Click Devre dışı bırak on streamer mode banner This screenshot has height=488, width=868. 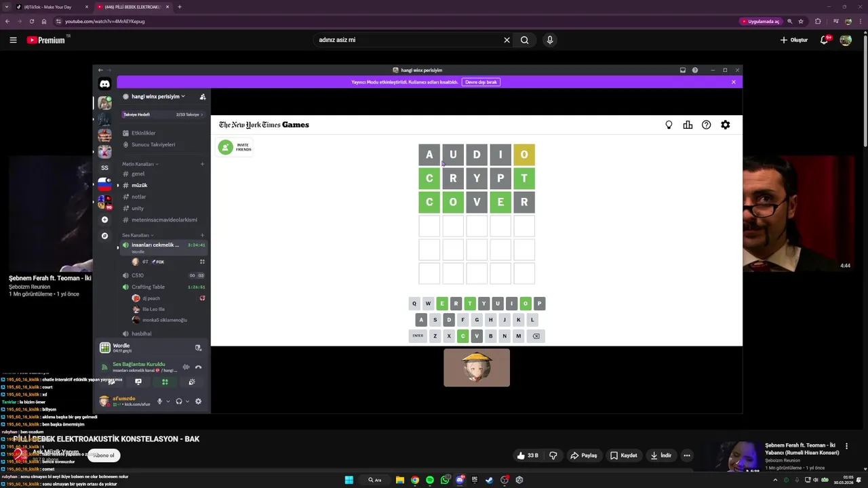pos(481,82)
